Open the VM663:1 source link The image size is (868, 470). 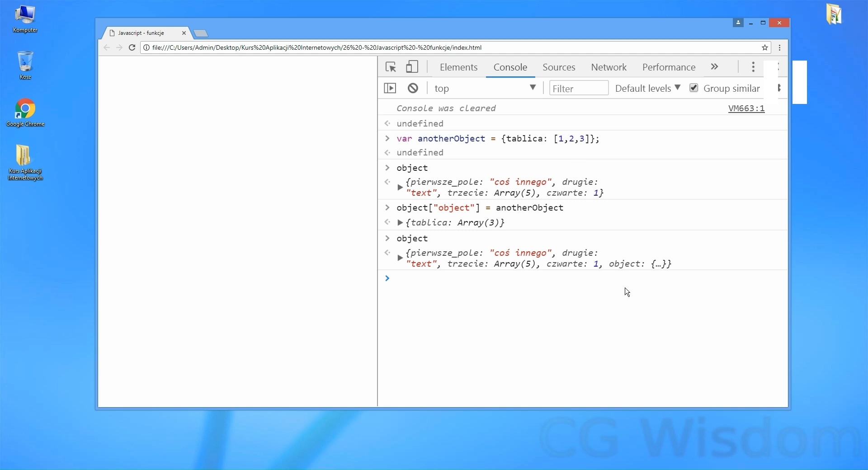(x=745, y=108)
